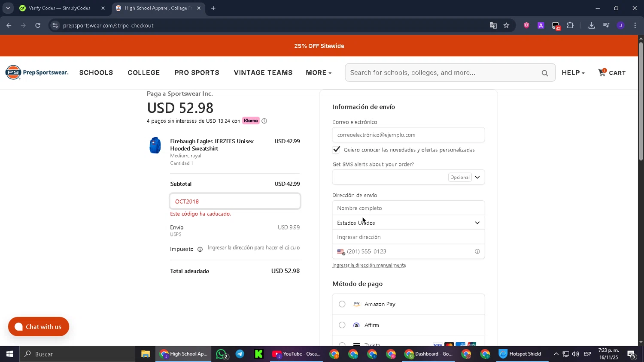Image resolution: width=644 pixels, height=362 pixels.
Task: Open YouTube window from taskbar
Action: coord(297,354)
